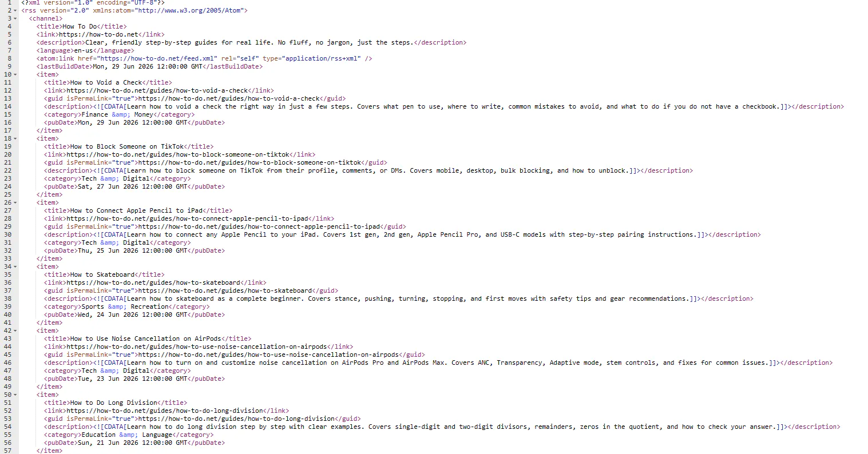Click the channel description starting "Clear, friendly step-by-step guides"

[x=249, y=42]
